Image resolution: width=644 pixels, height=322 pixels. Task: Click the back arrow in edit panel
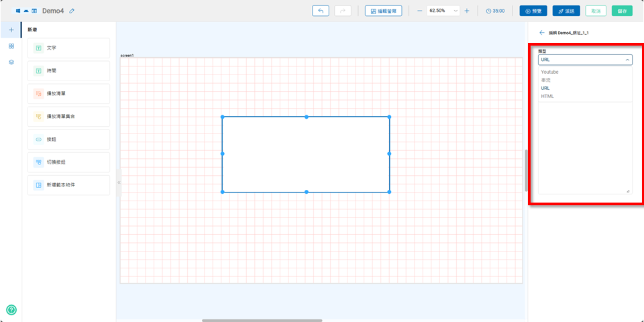(541, 32)
